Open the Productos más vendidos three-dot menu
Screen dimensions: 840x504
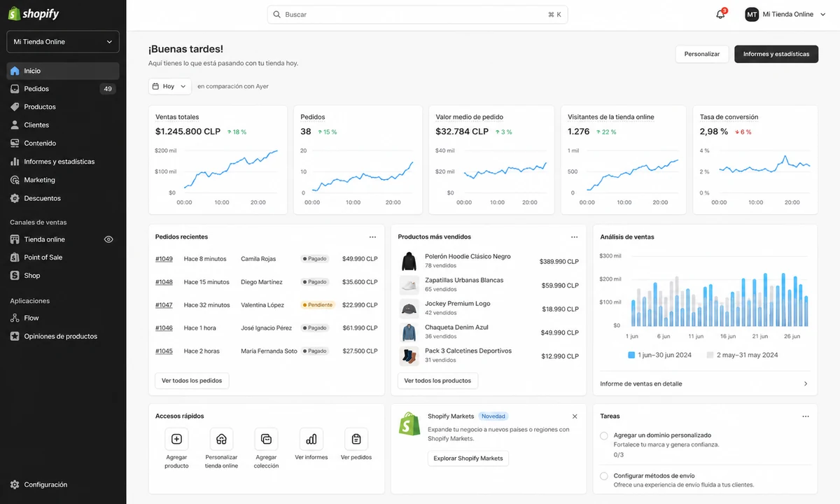(x=574, y=237)
